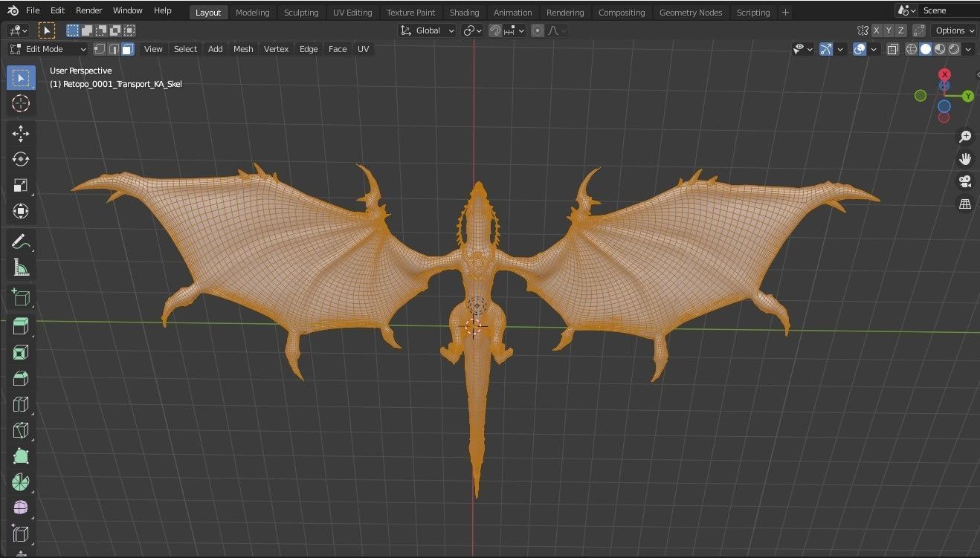980x558 pixels.
Task: Toggle camera view icon
Action: click(965, 181)
